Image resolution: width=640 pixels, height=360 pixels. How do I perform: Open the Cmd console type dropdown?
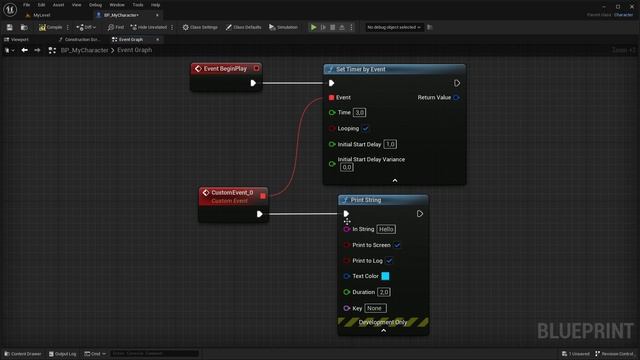pyautogui.click(x=95, y=354)
